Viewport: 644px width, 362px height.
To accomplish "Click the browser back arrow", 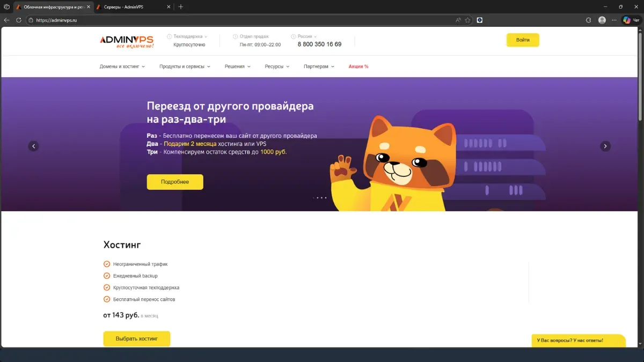I will (7, 20).
